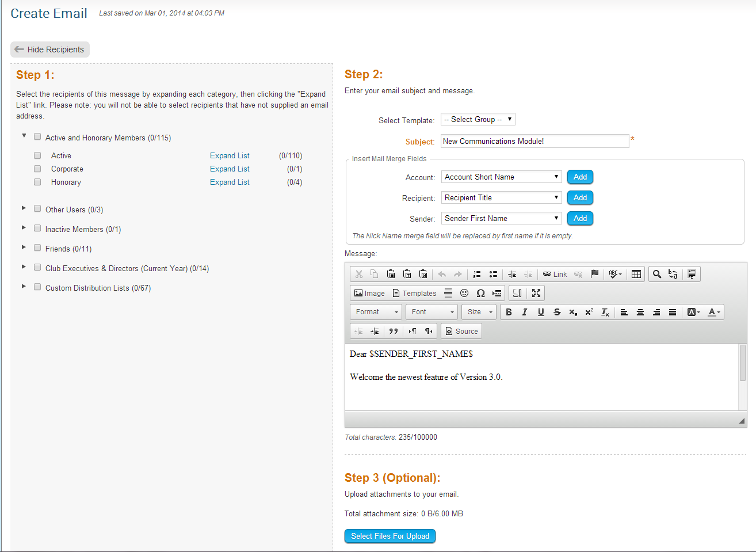Insert a numbered list
Screen dimensions: 756x552
pos(477,274)
